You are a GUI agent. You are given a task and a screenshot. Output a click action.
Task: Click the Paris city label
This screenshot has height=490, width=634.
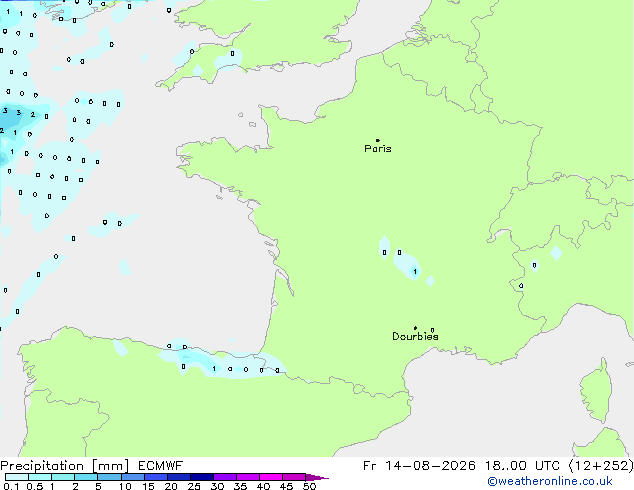[378, 149]
